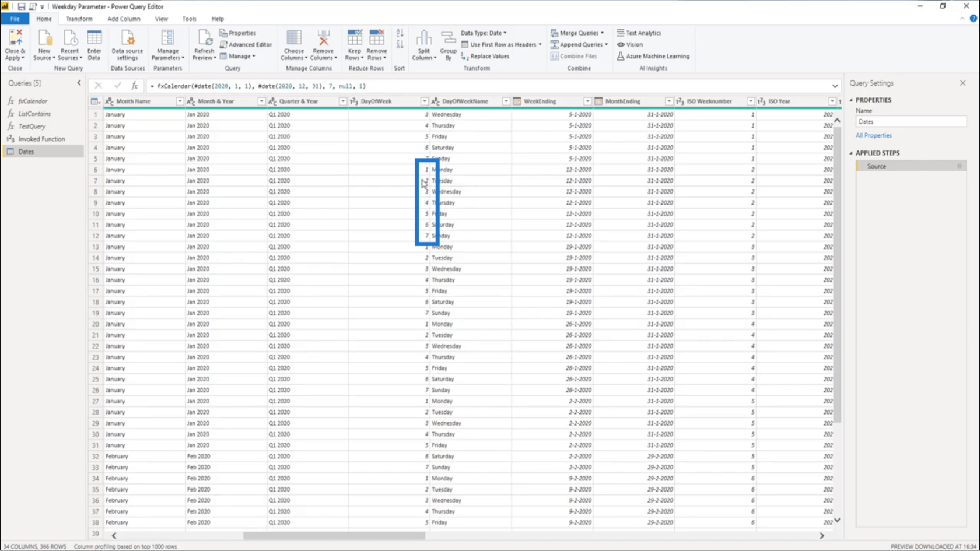This screenshot has width=980, height=551.
Task: Open the Manage query dropdown
Action: [x=237, y=56]
